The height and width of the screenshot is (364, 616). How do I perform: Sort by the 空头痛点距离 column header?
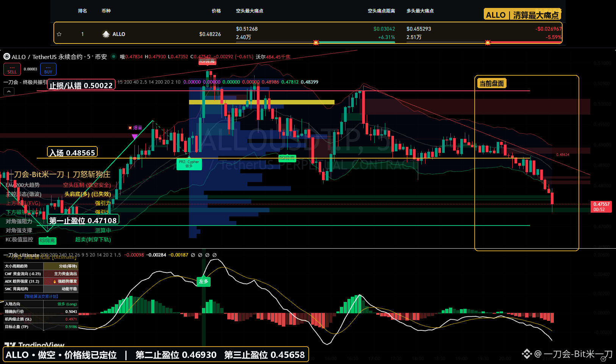click(x=381, y=11)
